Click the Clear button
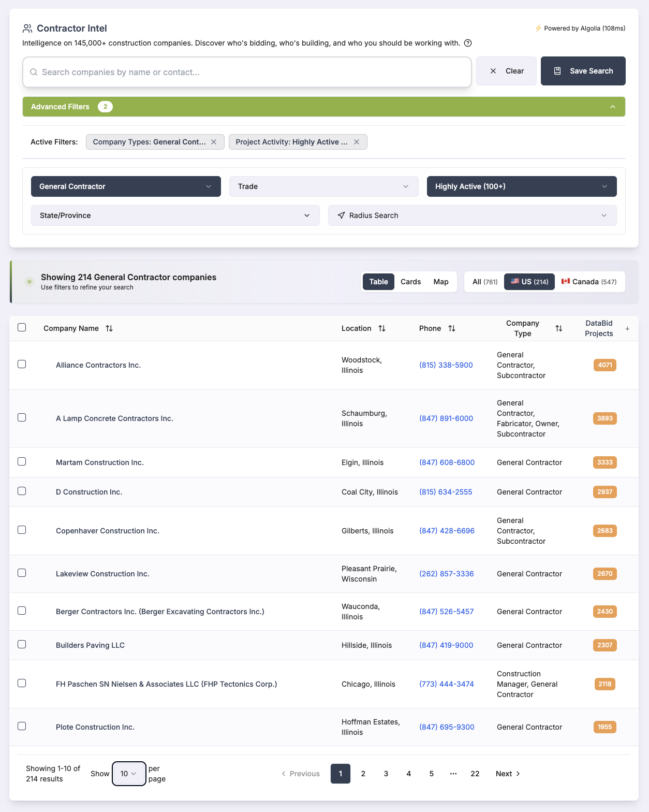This screenshot has height=812, width=649. coord(506,71)
